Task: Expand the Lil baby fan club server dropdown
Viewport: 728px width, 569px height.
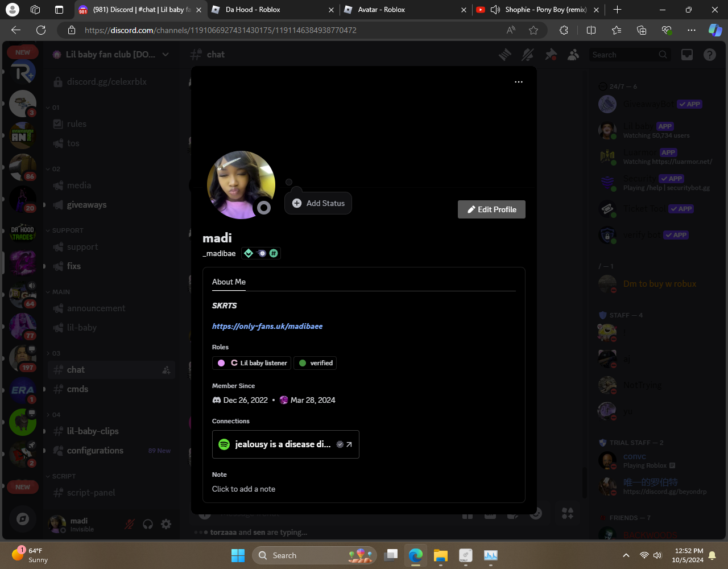Action: tap(166, 55)
